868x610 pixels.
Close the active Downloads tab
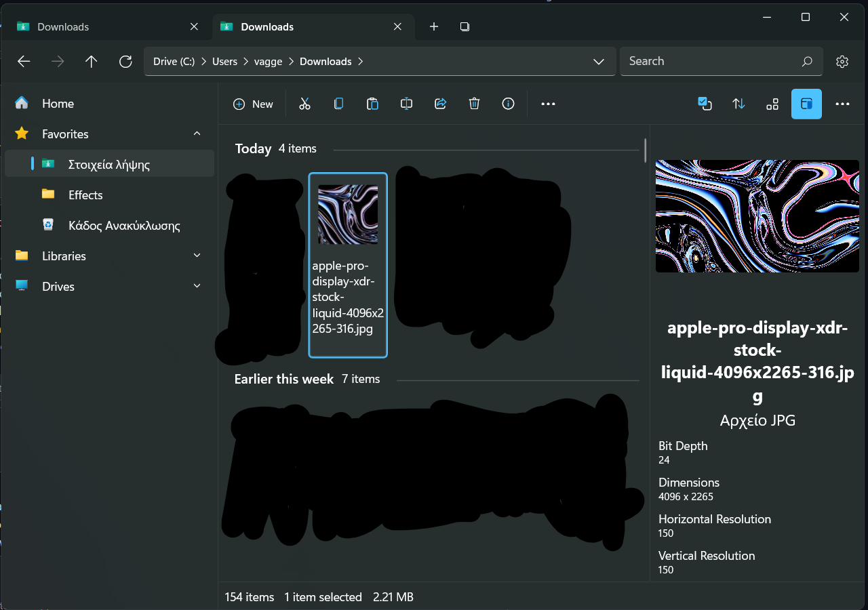[397, 26]
